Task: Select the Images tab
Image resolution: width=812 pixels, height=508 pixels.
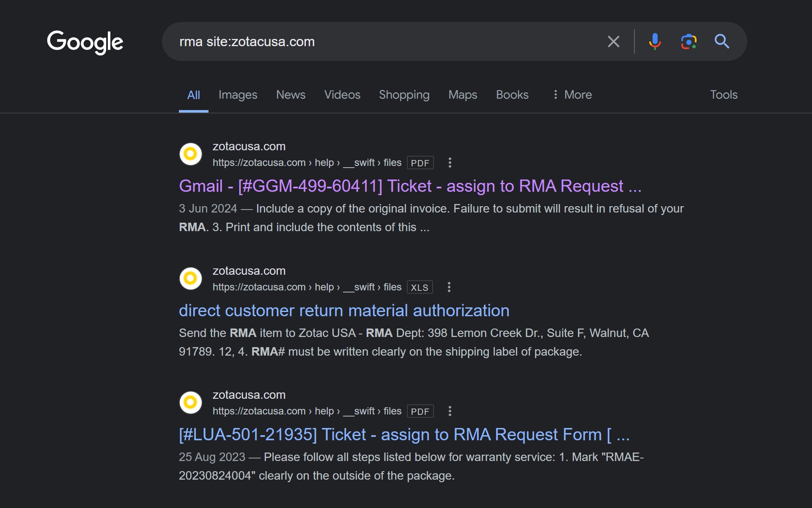Action: 238,95
